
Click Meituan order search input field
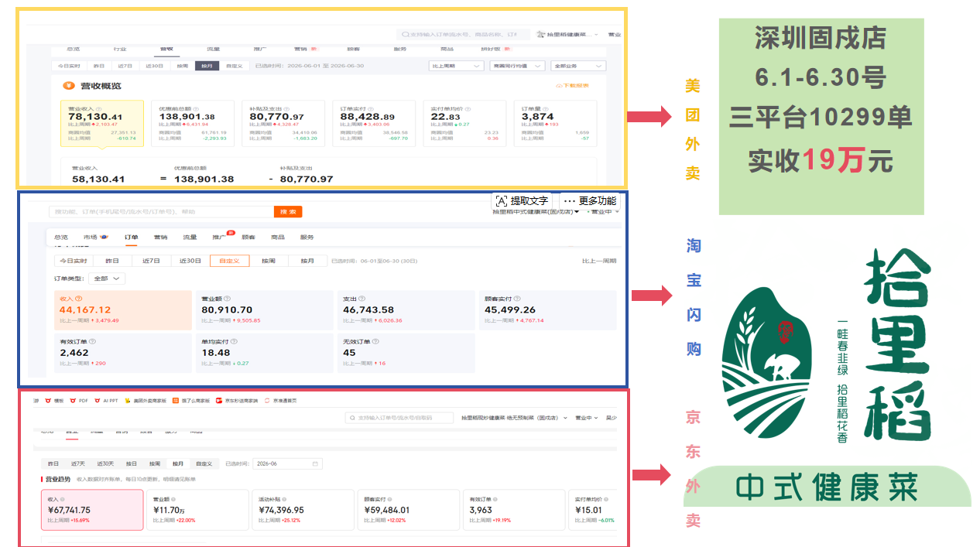point(464,35)
